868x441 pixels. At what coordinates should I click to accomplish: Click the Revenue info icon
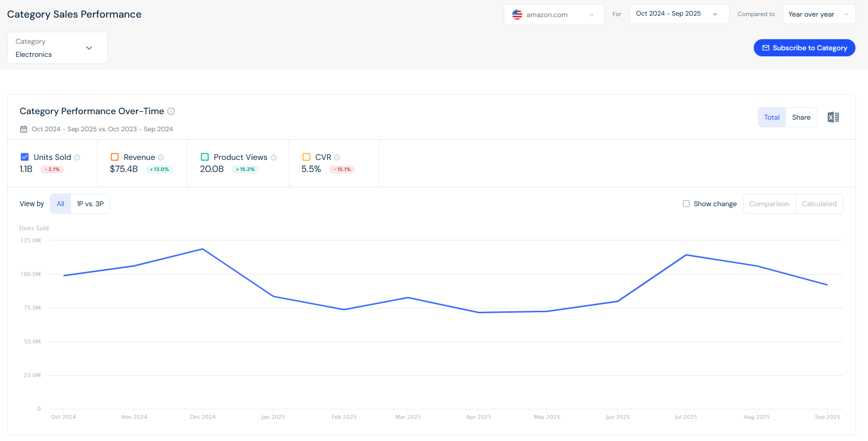tap(161, 157)
